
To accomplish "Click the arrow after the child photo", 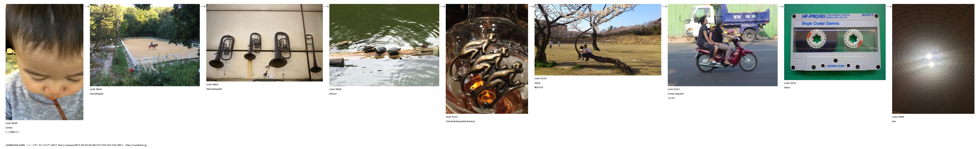I will 87,6.
